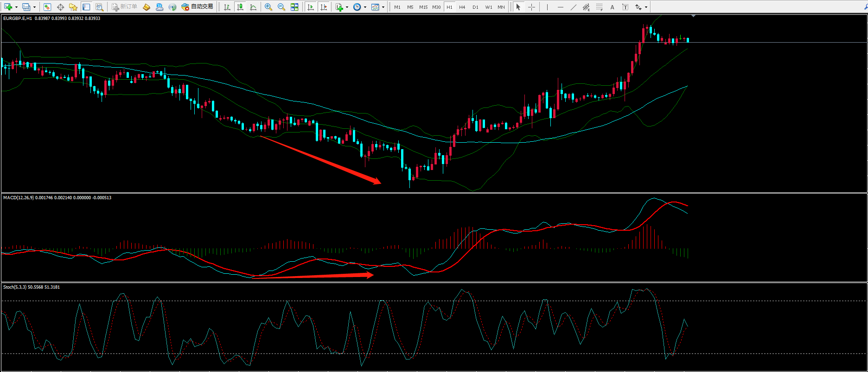This screenshot has width=868, height=372.
Task: Open the Data Window crosshair icon
Action: (60, 7)
